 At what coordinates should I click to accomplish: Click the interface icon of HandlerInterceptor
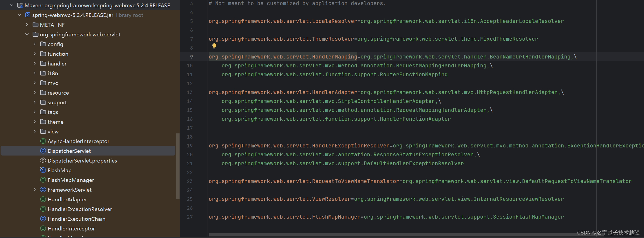pos(43,229)
